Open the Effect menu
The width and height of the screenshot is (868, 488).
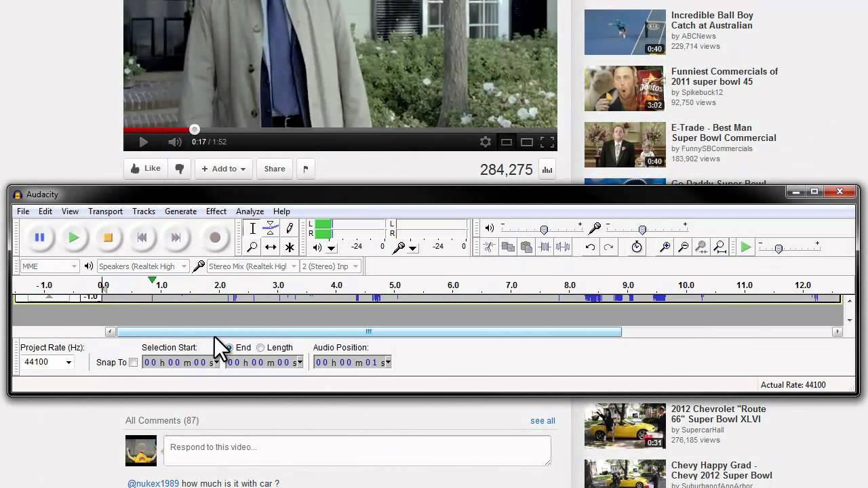coord(216,211)
